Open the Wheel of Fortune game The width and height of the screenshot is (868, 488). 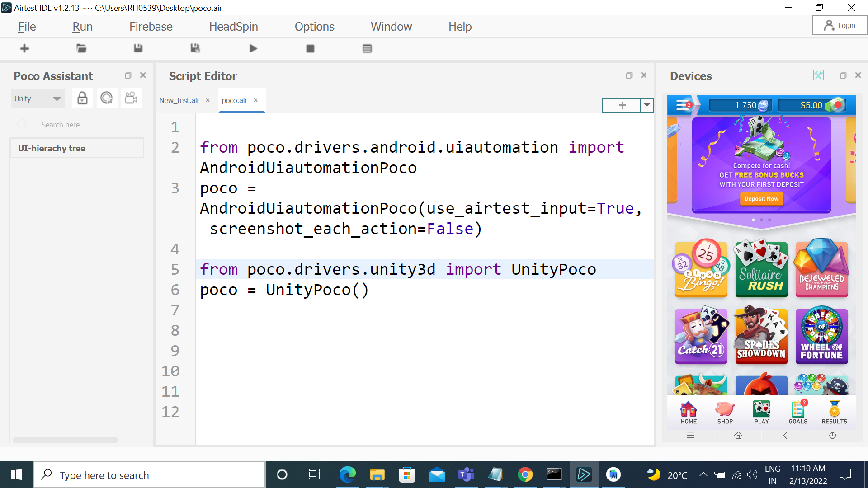(821, 336)
